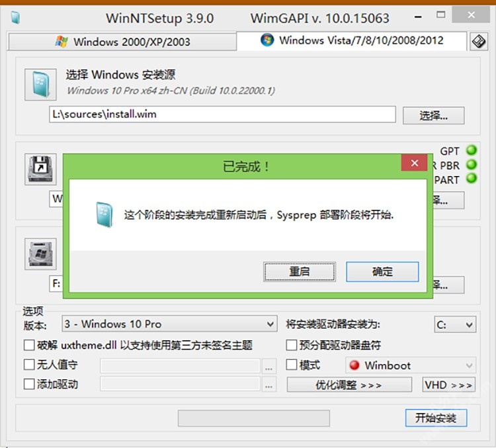Viewport: 496px width, 448px height.
Task: Click the 无人值守 file path field
Action: [180, 366]
